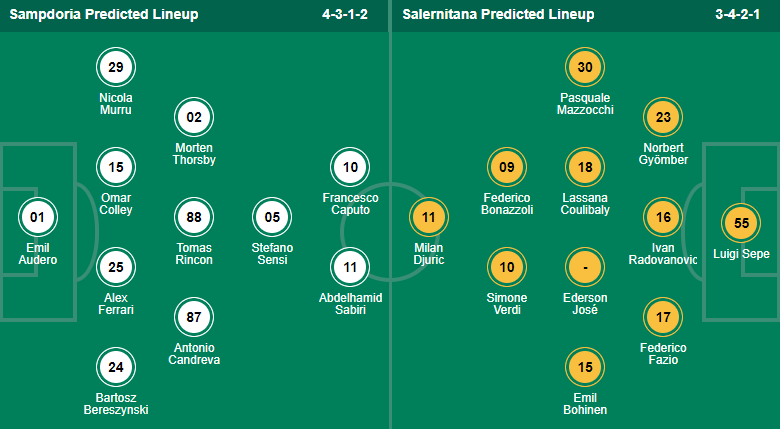Select Ederson José's unnumbered yellow badge
The width and height of the screenshot is (780, 429).
point(585,267)
